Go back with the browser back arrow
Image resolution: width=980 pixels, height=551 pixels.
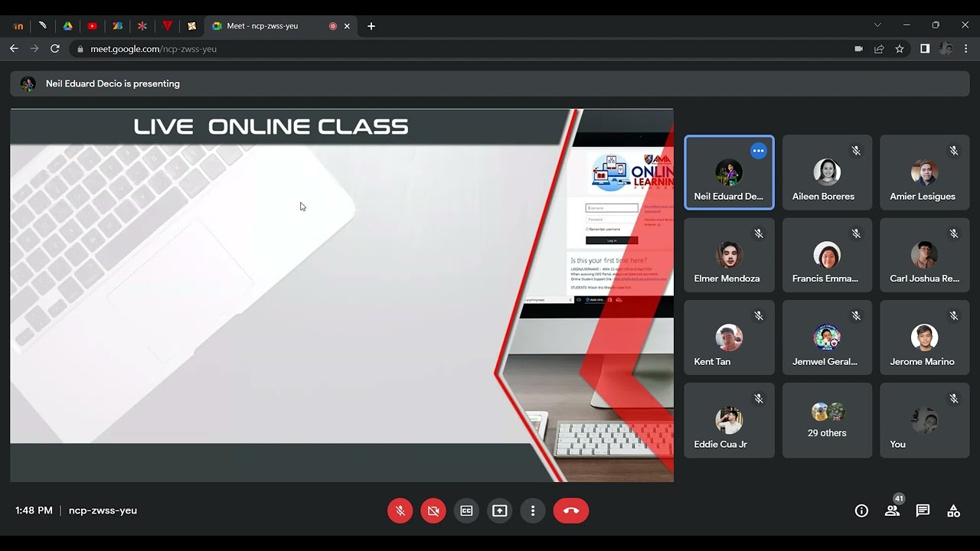[x=14, y=48]
